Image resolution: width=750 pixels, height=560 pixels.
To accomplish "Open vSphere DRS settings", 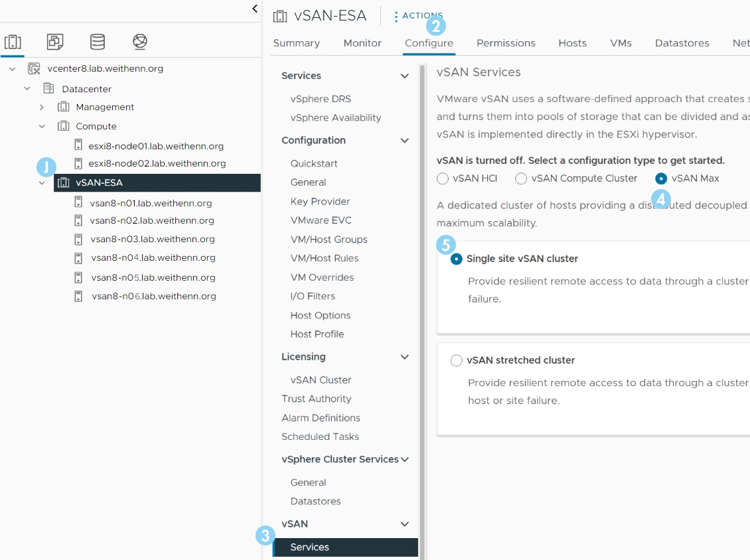I will (x=321, y=98).
